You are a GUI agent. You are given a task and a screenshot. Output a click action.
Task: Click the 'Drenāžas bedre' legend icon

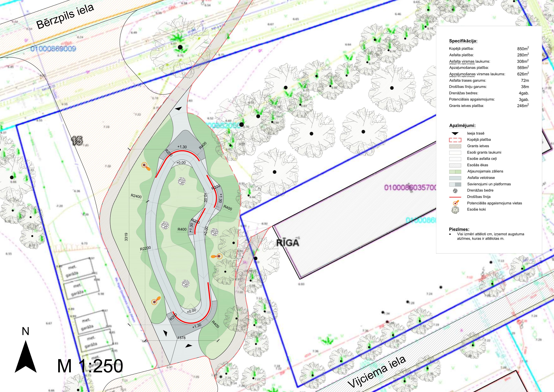[x=455, y=191]
